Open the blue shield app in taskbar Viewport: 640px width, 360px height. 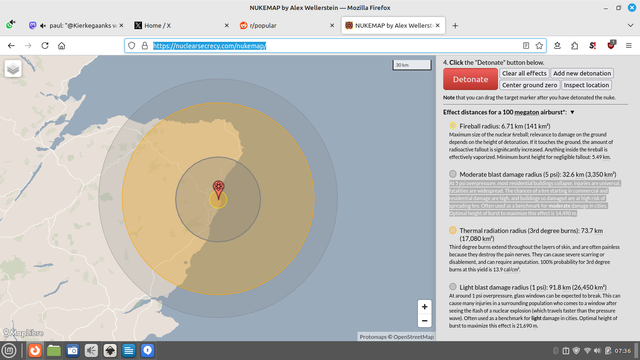point(147,351)
